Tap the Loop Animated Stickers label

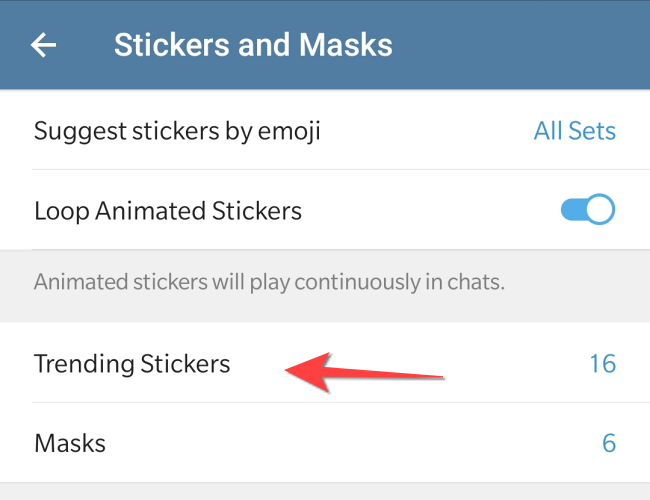[168, 211]
